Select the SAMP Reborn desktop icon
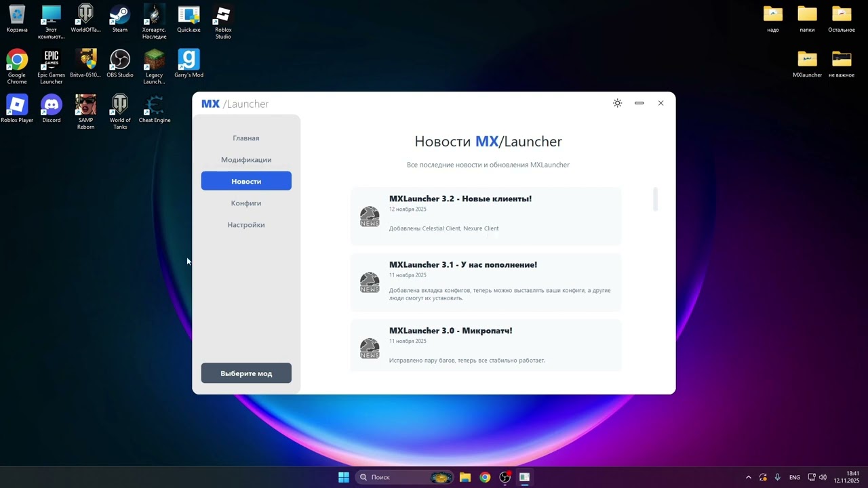868x488 pixels. point(85,112)
